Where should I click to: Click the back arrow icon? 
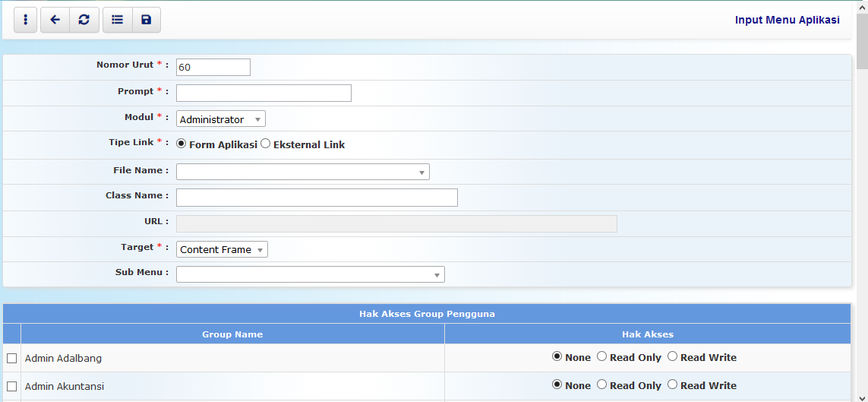point(55,21)
